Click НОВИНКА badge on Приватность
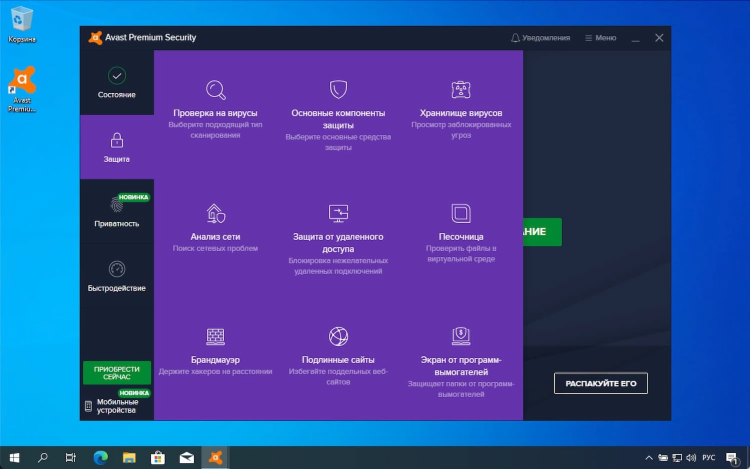Viewport: 750px width, 469px height. [x=133, y=197]
